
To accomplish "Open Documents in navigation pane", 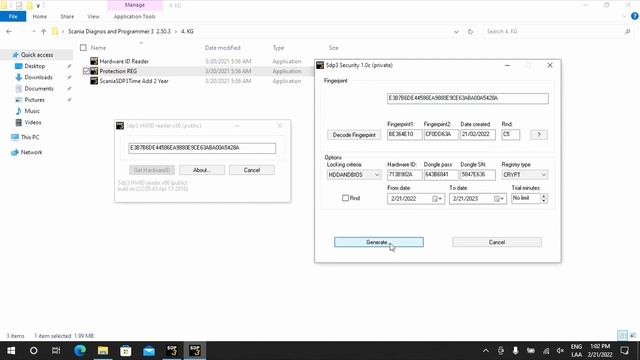I will 39,89.
